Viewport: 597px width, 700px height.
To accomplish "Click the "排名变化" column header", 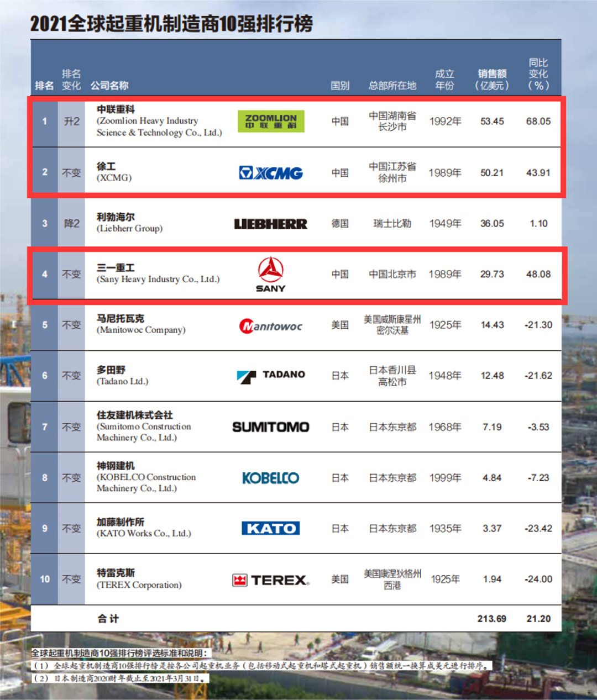I will pyautogui.click(x=71, y=80).
